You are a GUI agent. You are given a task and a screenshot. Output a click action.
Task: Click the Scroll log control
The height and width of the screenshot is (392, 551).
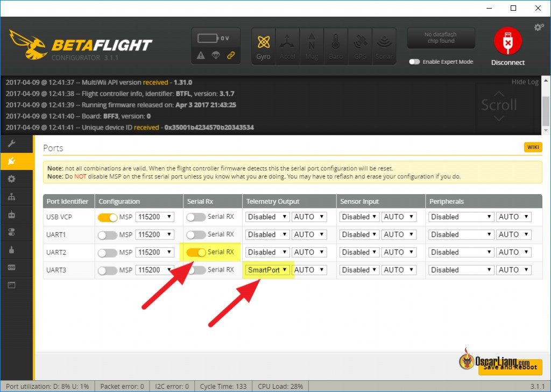pyautogui.click(x=499, y=105)
